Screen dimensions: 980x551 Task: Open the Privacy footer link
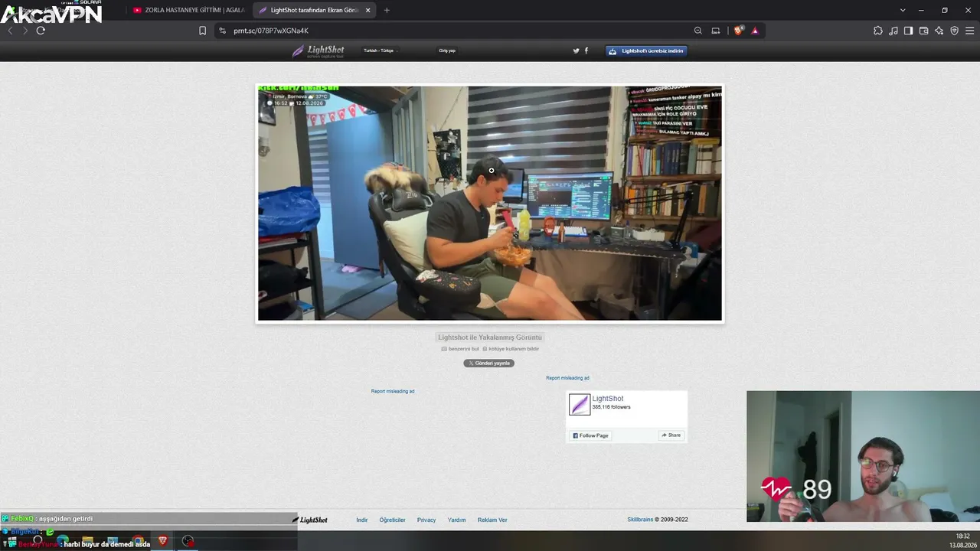[426, 520]
